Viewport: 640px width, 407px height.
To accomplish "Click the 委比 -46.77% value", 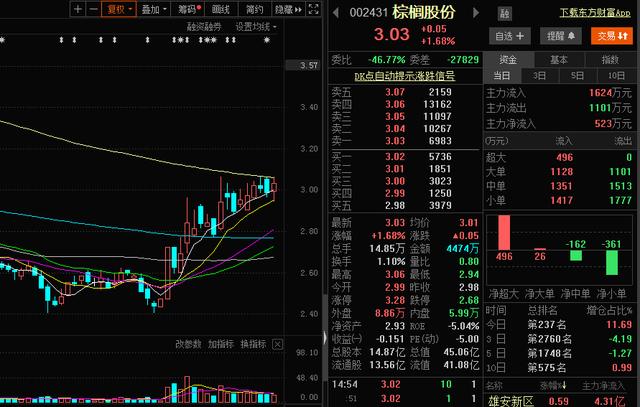I will point(387,60).
